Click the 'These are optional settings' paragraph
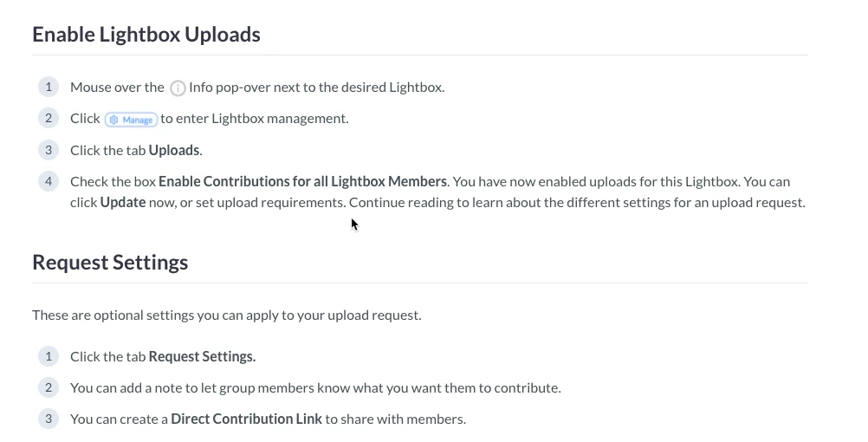This screenshot has width=868, height=442. (226, 315)
